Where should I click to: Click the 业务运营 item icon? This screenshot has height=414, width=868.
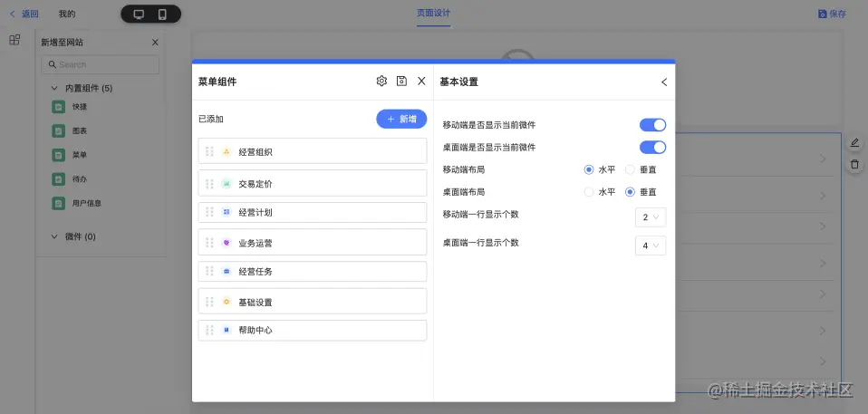[227, 243]
